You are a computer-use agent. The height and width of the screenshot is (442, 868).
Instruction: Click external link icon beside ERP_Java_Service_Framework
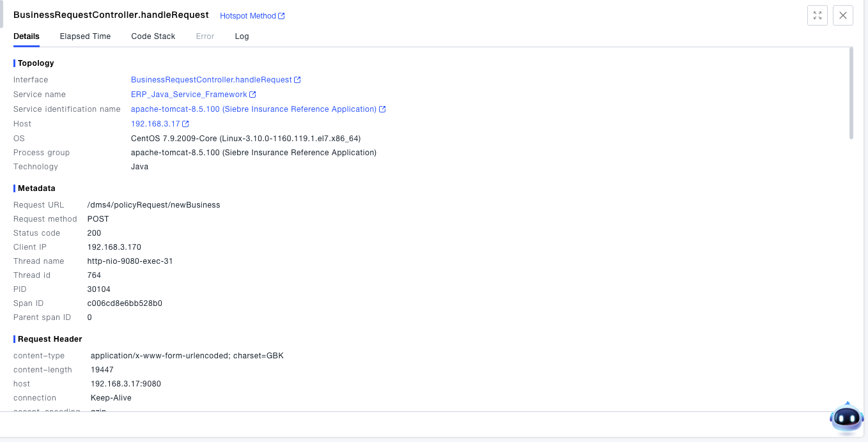[252, 95]
